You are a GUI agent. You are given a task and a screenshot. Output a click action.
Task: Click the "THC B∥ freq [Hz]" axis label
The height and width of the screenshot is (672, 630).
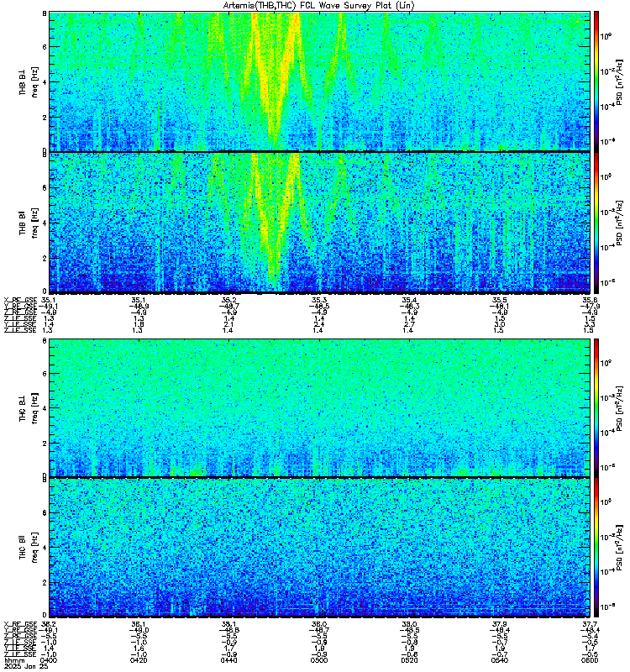point(29,548)
